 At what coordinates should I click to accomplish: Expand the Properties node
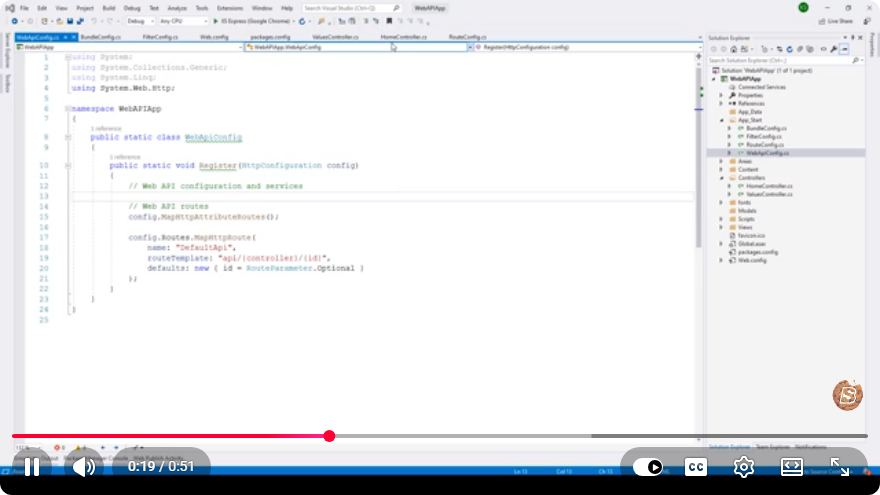pyautogui.click(x=722, y=95)
